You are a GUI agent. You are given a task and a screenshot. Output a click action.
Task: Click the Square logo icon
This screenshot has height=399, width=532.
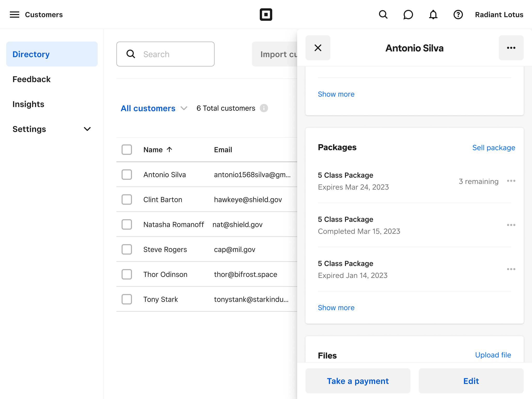[266, 15]
